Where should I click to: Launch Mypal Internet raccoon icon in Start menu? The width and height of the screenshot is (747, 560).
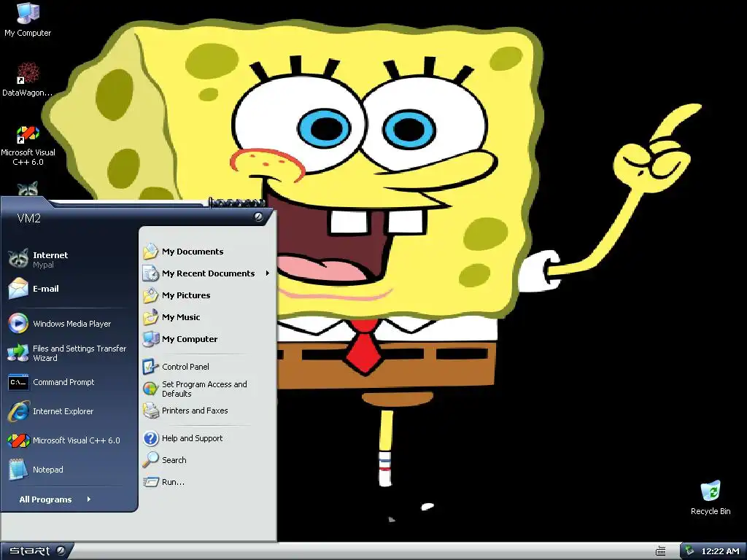click(x=18, y=260)
